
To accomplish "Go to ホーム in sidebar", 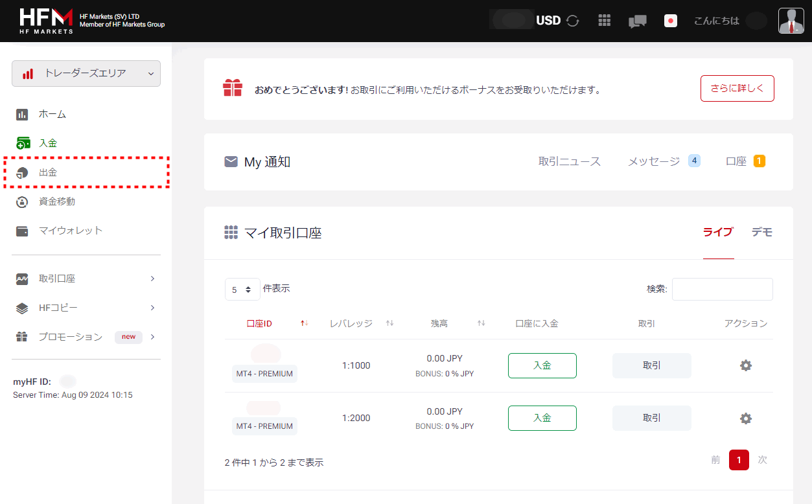I will pos(52,115).
